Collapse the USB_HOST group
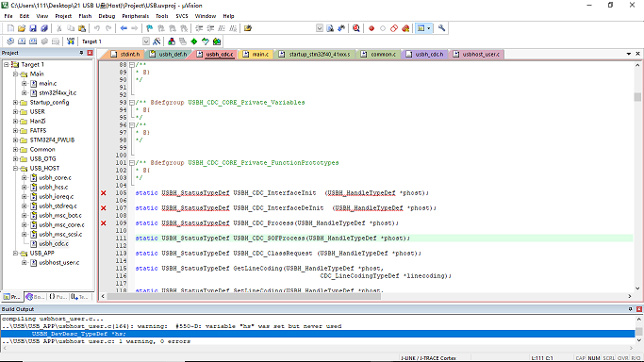Viewport: 644px width, 362px height. click(16, 169)
